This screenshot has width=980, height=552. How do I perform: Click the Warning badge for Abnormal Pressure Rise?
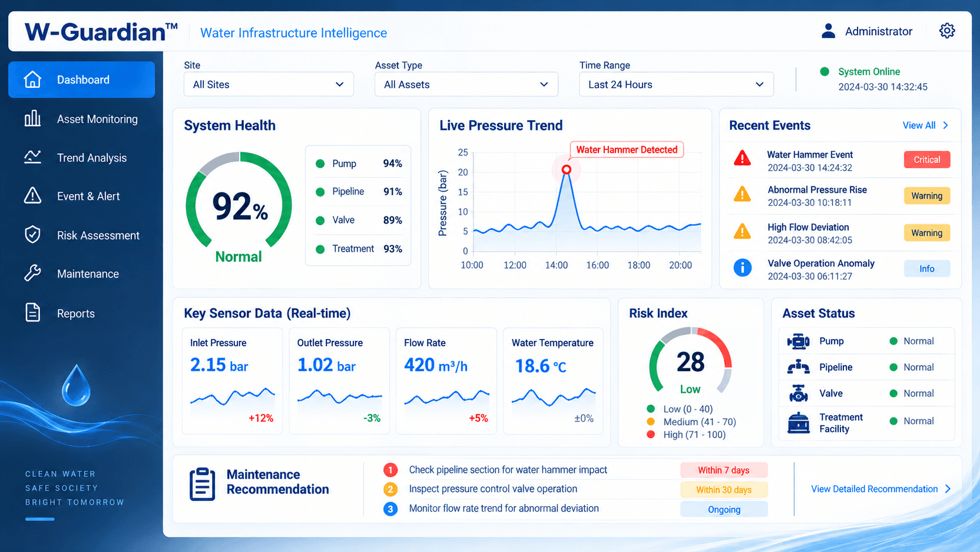(927, 196)
